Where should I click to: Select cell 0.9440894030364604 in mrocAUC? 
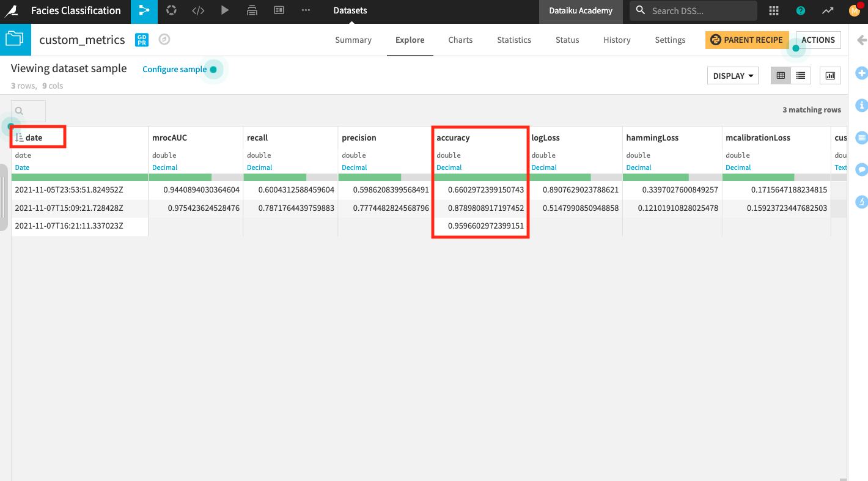[196, 190]
